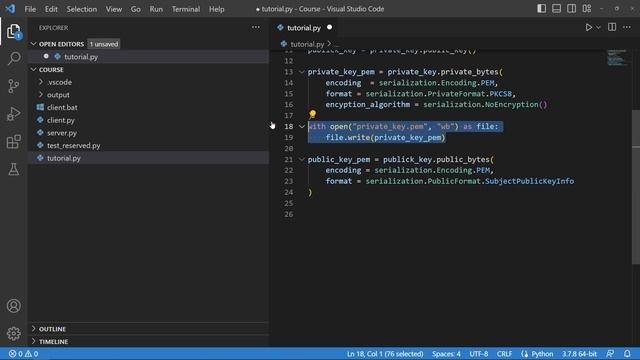Open the Terminal menu
The image size is (640, 360).
186,9
